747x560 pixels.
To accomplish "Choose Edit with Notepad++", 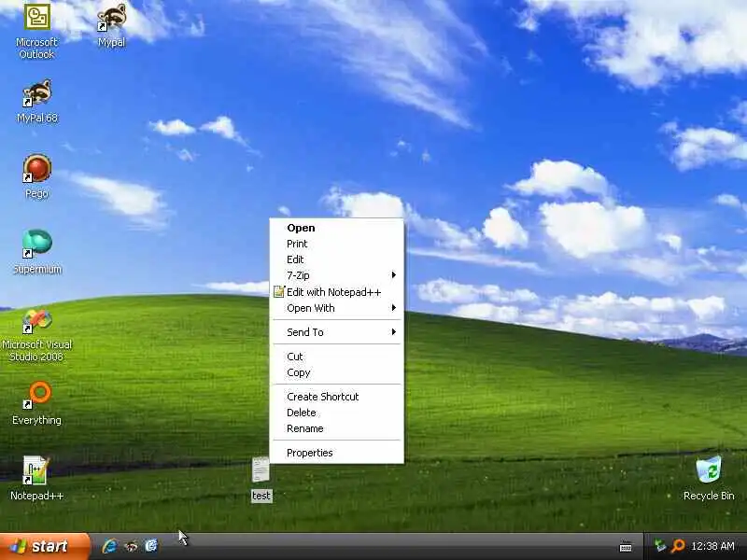I will (x=336, y=292).
